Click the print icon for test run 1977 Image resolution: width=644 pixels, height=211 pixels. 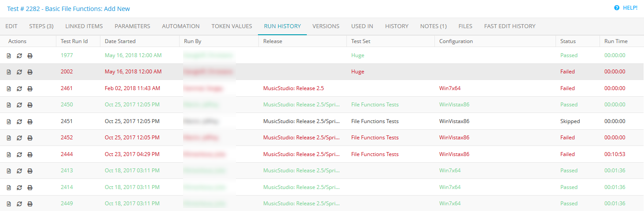[x=30, y=56]
